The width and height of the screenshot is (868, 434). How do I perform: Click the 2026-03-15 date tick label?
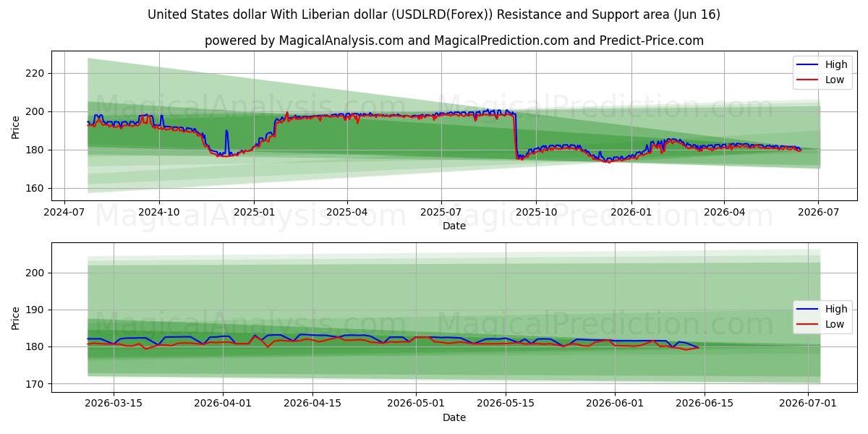[114, 404]
